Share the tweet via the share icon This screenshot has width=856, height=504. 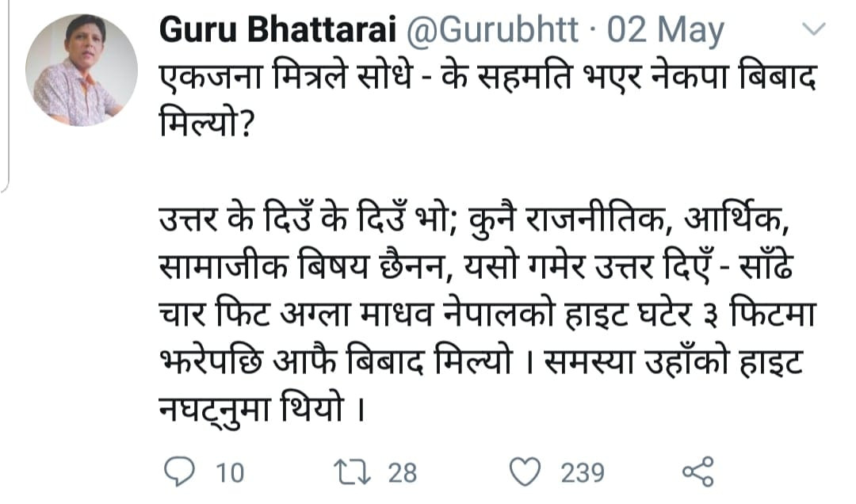point(697,472)
